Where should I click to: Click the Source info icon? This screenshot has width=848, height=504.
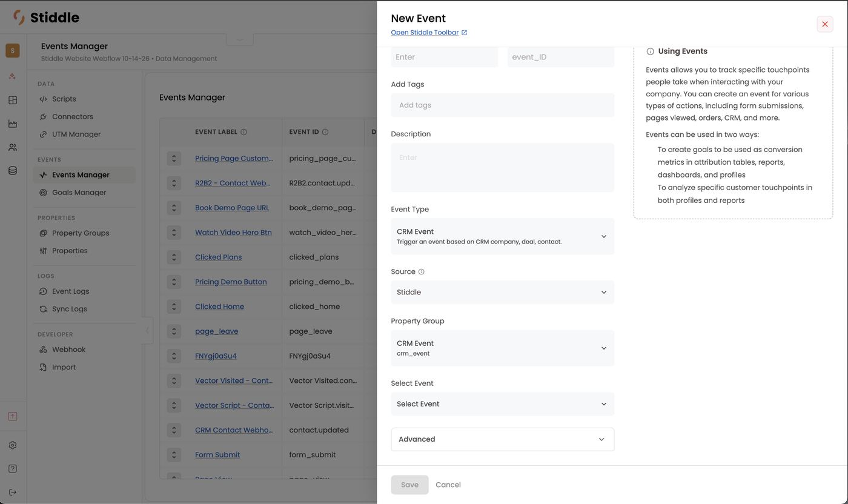[422, 272]
